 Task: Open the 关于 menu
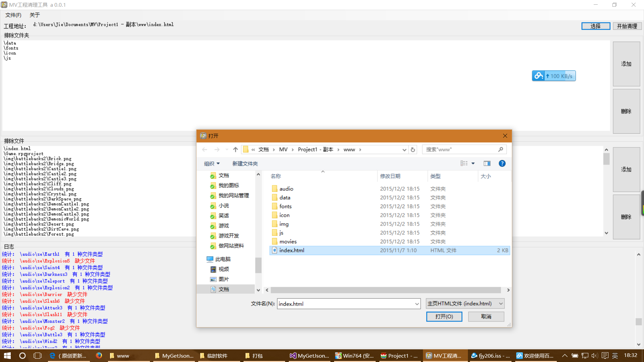click(35, 15)
